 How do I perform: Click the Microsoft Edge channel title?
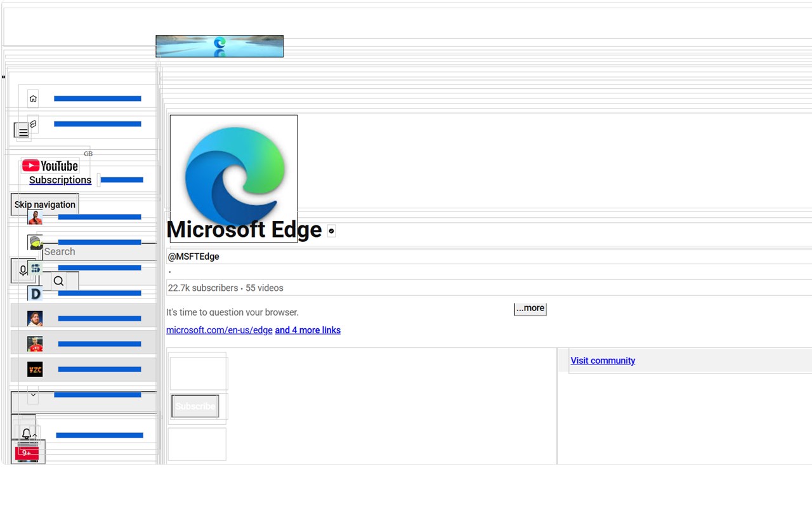[x=244, y=230]
